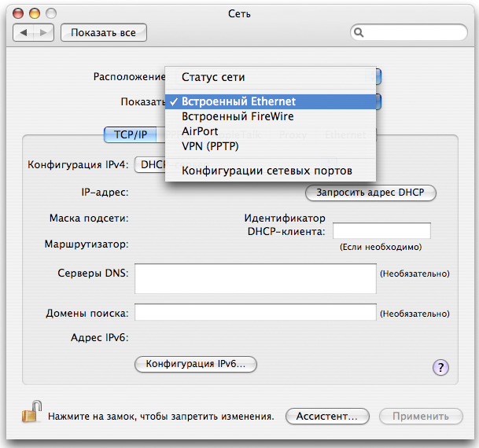Select the VPN (PPTP) menu entry
Image resolution: width=479 pixels, height=448 pixels.
(x=210, y=146)
